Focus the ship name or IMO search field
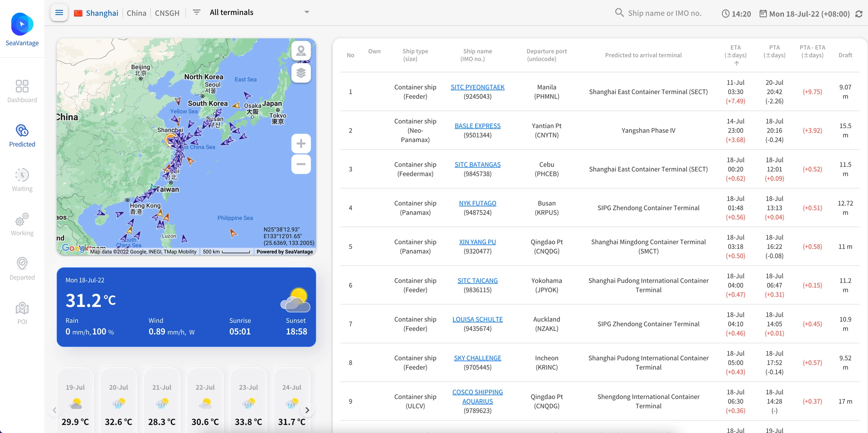Screen dimensions: 868x433 coord(665,13)
